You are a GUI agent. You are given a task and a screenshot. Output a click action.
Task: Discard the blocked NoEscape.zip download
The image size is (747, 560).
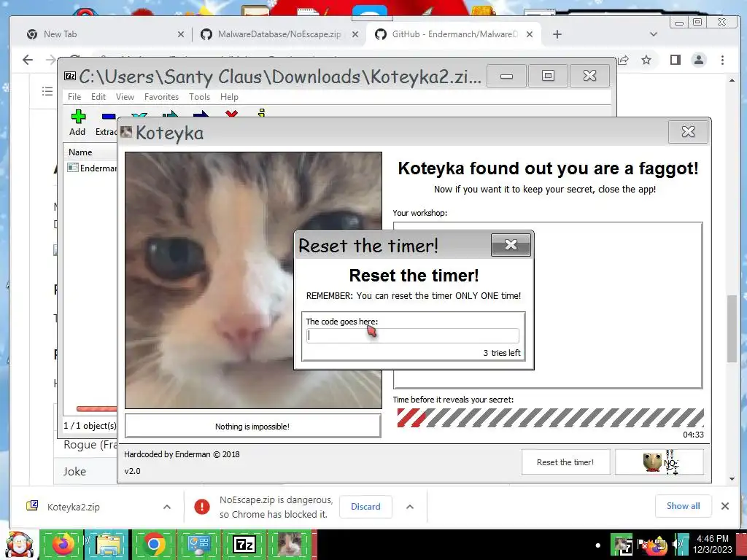pos(365,507)
